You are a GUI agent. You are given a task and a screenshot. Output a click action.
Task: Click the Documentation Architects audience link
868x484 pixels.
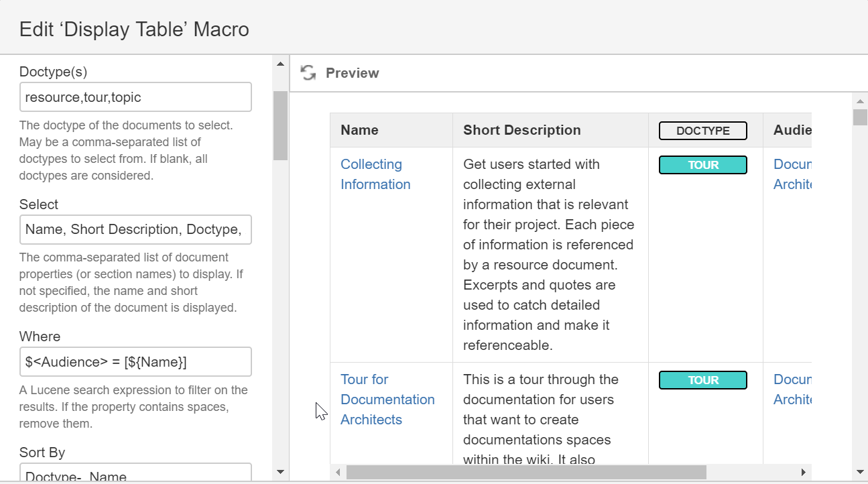point(794,174)
